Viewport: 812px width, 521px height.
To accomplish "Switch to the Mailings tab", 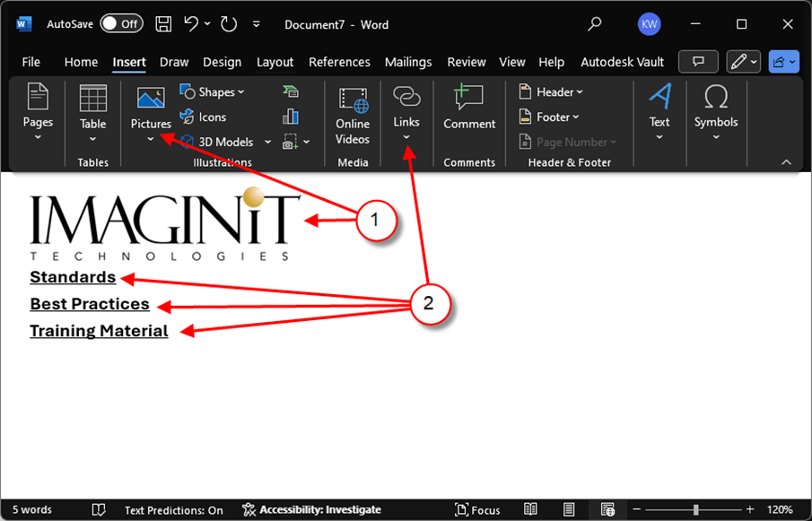I will pos(408,62).
